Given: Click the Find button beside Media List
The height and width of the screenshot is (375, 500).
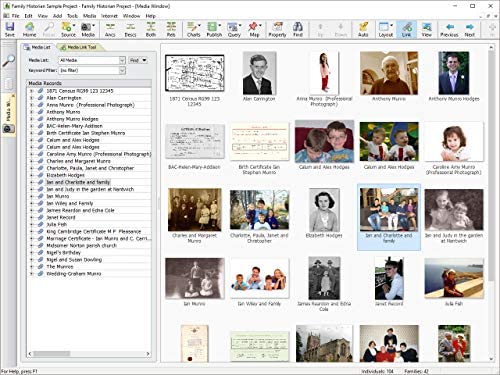Looking at the screenshot, I should pos(138,60).
